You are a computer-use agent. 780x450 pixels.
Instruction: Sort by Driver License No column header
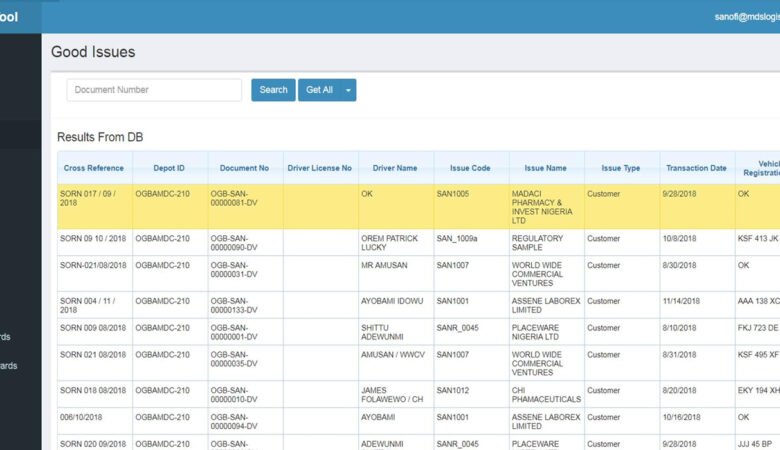click(319, 168)
